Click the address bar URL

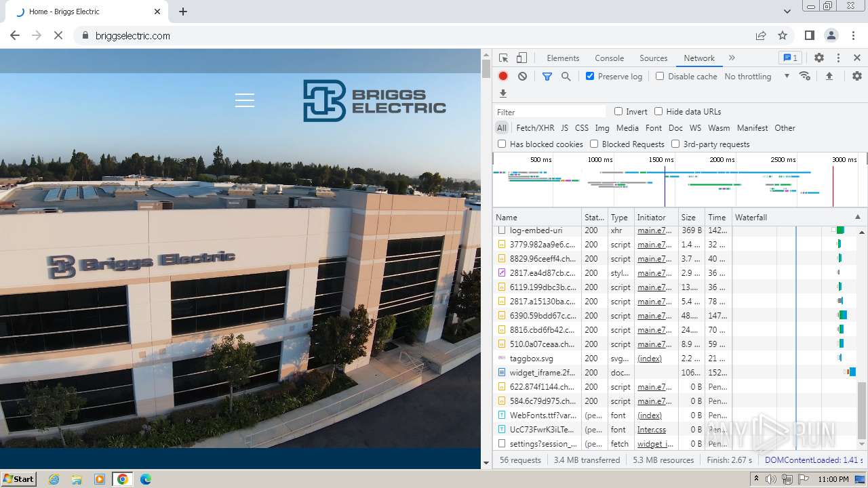(x=133, y=36)
